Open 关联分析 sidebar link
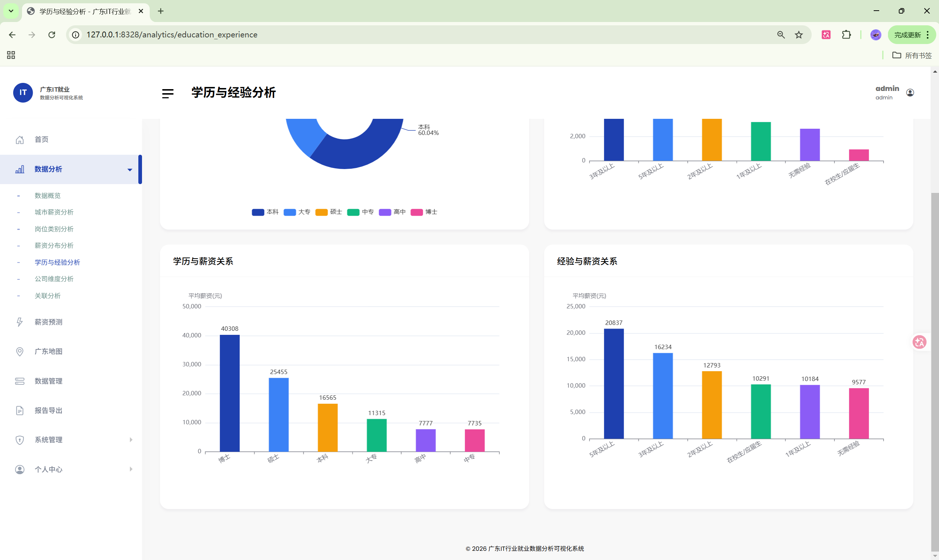 pyautogui.click(x=48, y=296)
